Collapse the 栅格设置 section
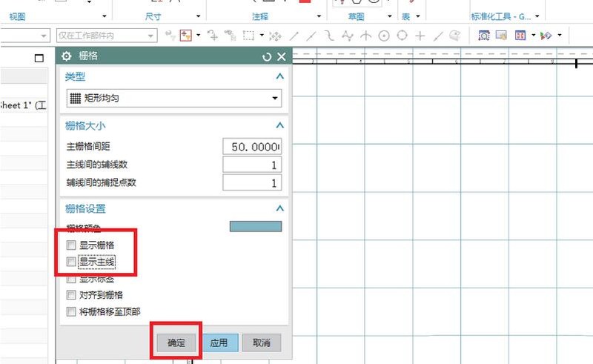 pyautogui.click(x=279, y=209)
